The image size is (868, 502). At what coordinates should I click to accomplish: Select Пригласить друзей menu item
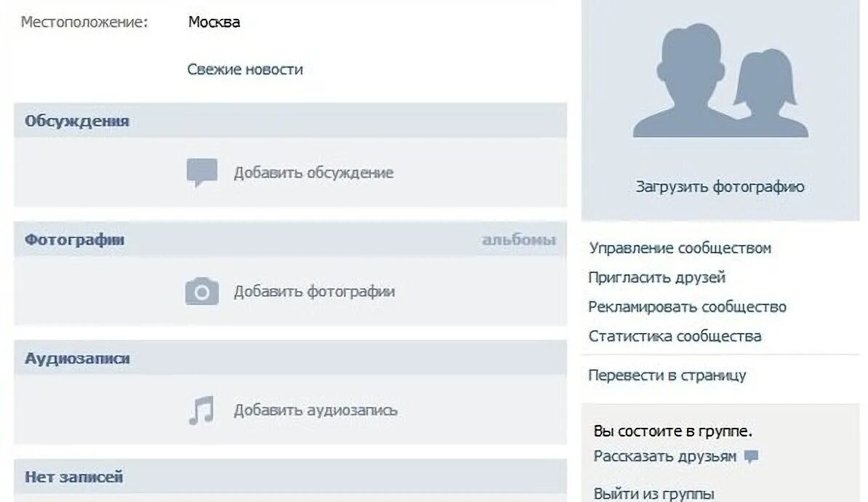[x=656, y=277]
